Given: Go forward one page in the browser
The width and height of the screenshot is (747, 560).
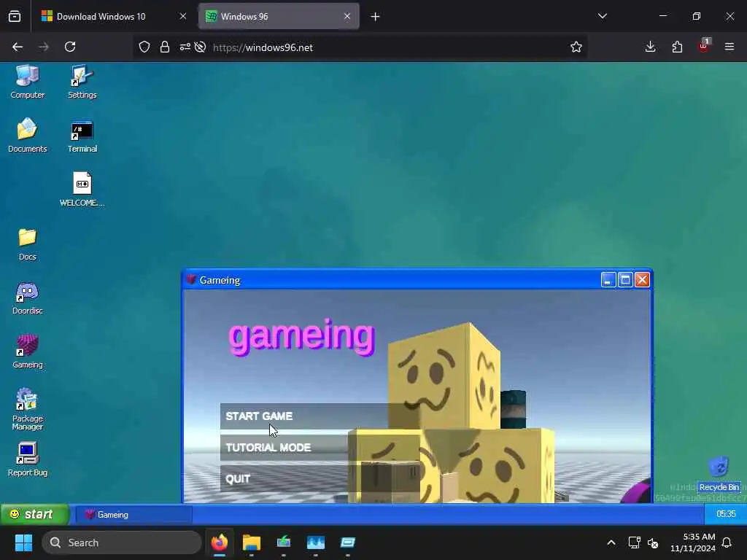Looking at the screenshot, I should pos(44,47).
